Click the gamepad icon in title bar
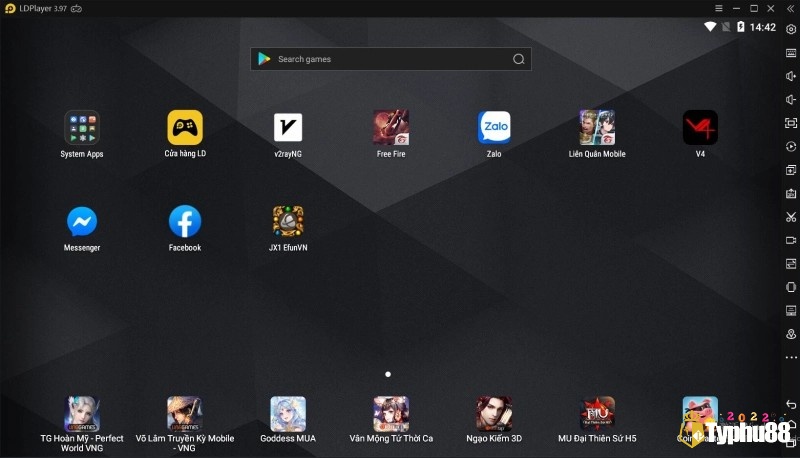Viewport: 800px width, 458px height. (x=77, y=9)
